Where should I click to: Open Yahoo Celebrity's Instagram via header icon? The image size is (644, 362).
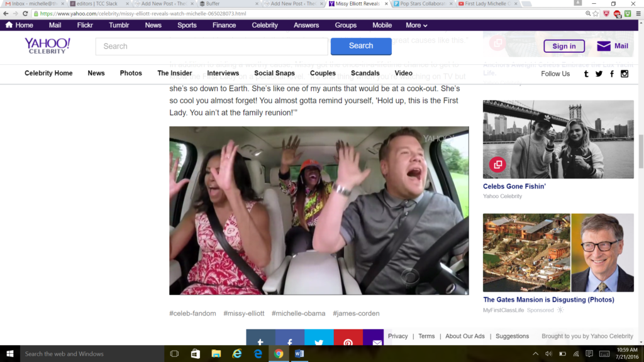[625, 74]
